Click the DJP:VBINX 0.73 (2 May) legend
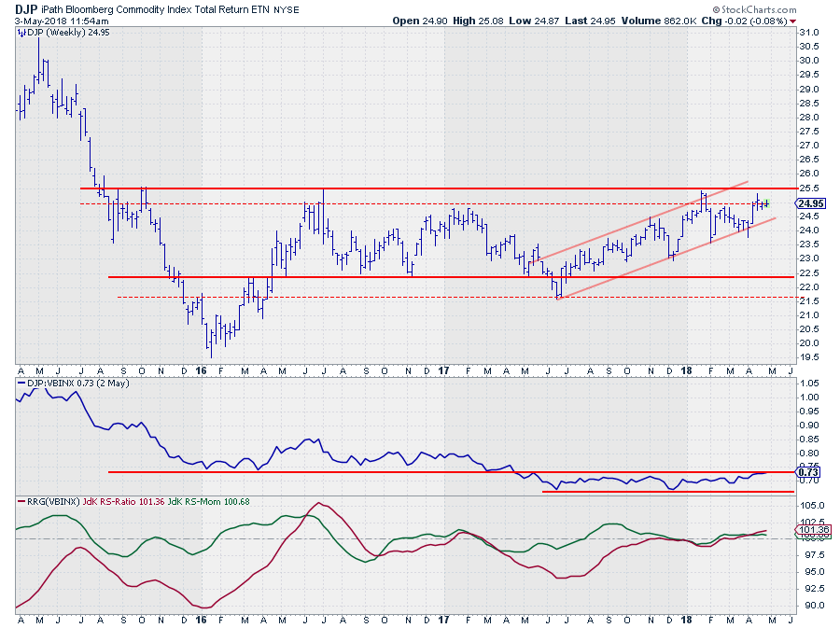The image size is (840, 628). [78, 384]
